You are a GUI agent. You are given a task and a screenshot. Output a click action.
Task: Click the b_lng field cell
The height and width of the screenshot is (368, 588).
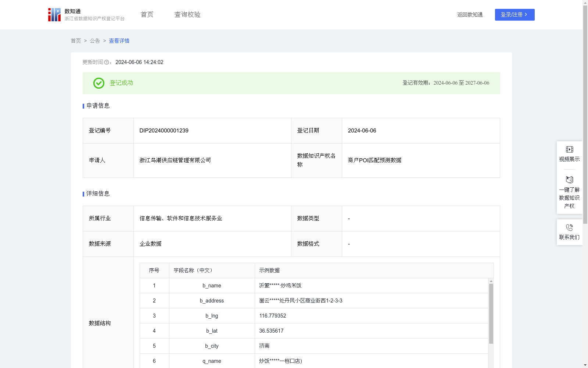point(212,316)
